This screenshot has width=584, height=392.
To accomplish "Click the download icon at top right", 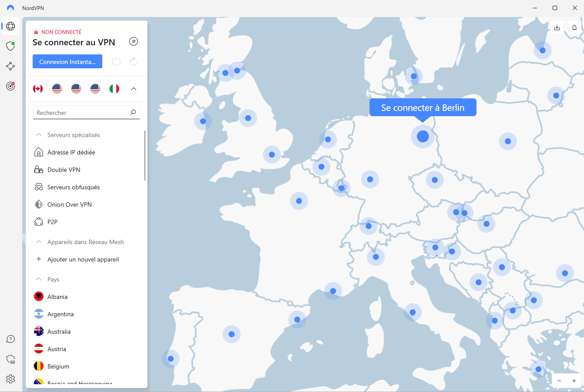I will pos(557,27).
